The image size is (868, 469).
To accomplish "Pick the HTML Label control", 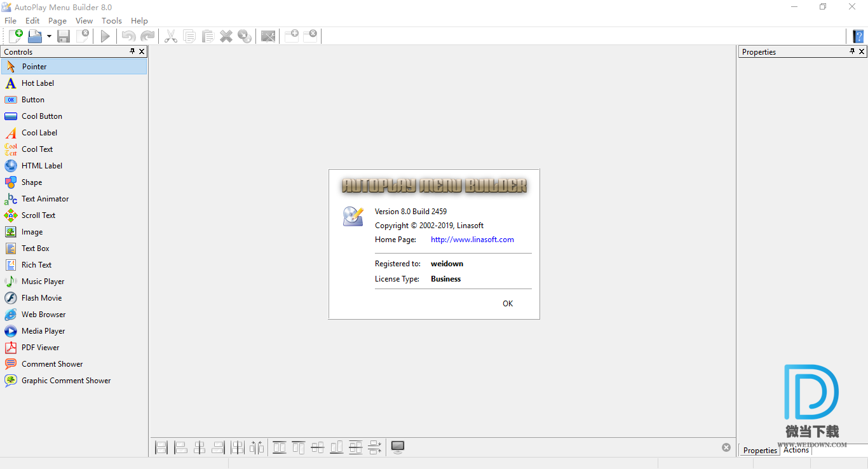I will pos(74,165).
